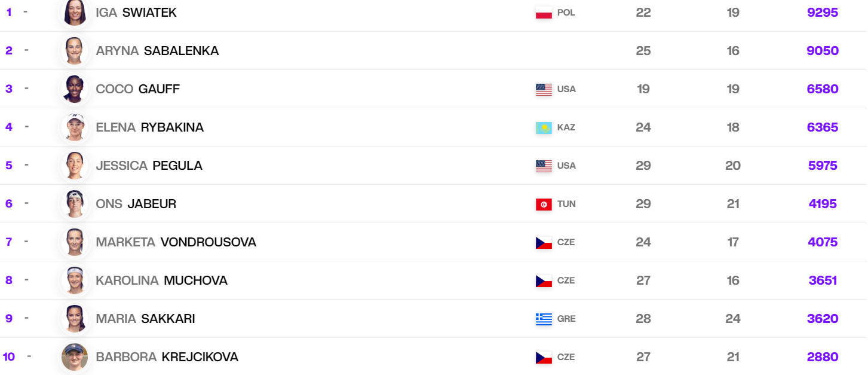This screenshot has height=375, width=868.
Task: Open Aryna Sabalenka's player profile photo
Action: click(75, 51)
